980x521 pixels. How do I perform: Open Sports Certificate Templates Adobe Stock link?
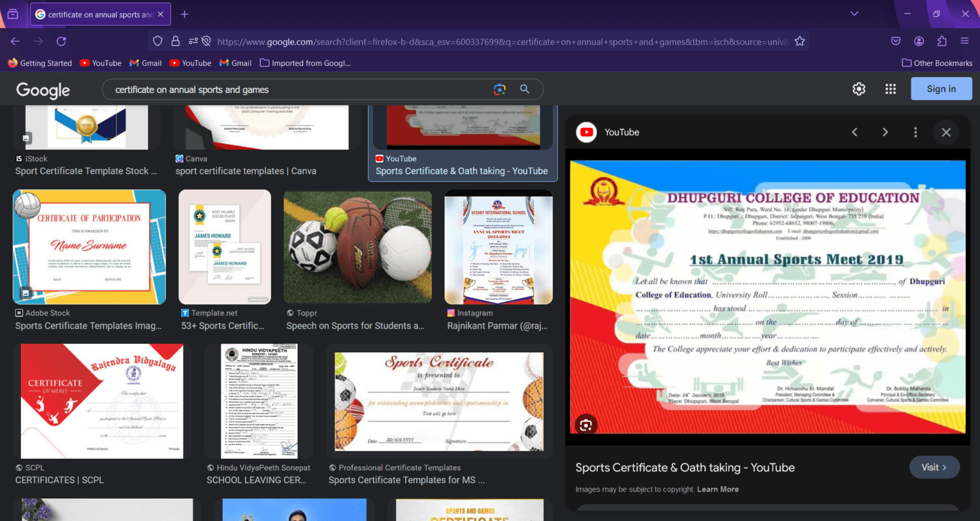[88, 326]
